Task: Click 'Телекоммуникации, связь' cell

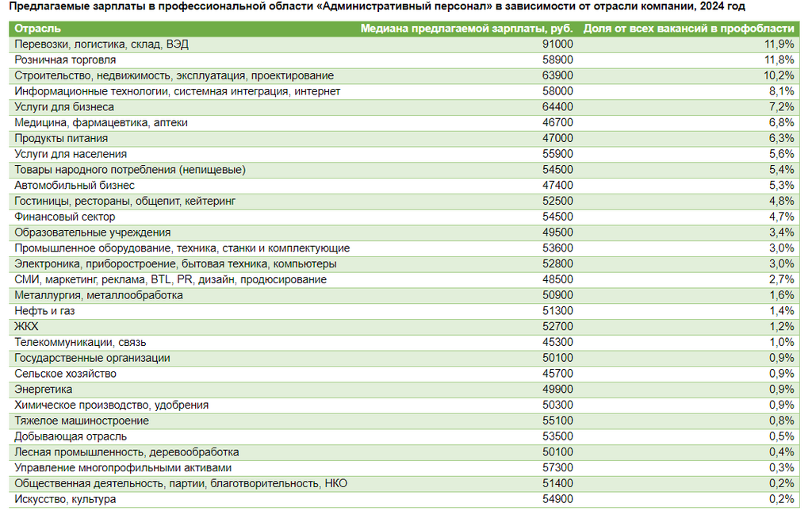Action: (x=80, y=343)
